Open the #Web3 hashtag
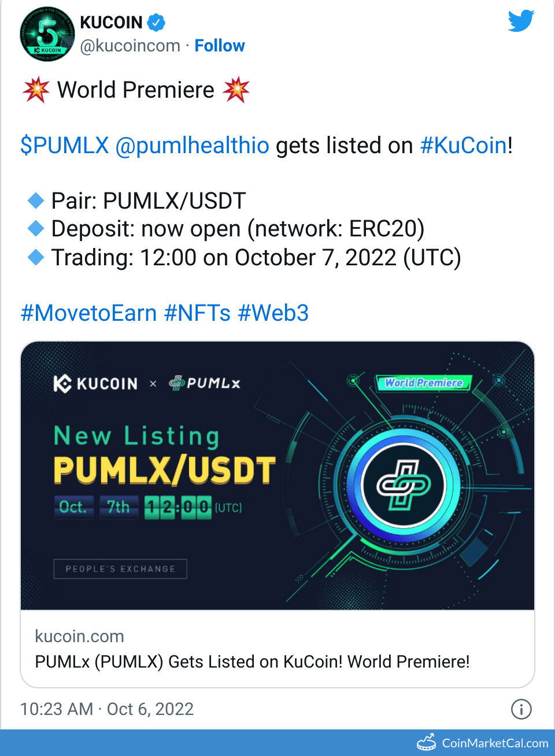 point(273,313)
